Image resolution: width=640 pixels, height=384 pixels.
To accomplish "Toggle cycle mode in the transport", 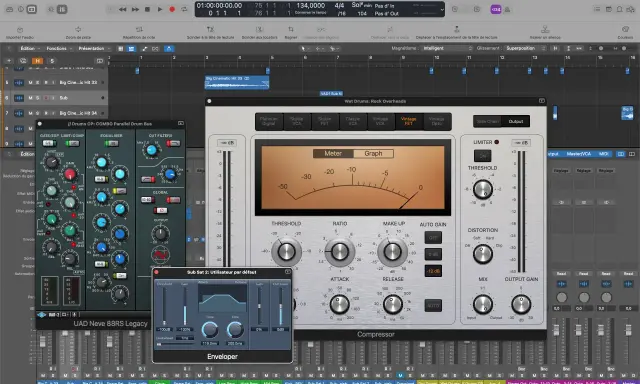I will [184, 9].
